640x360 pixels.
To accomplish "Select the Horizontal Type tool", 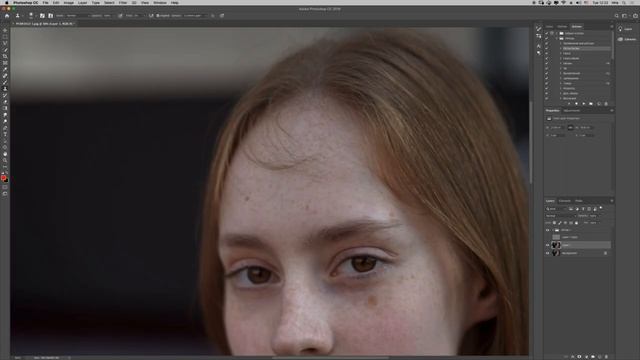I will click(5, 134).
